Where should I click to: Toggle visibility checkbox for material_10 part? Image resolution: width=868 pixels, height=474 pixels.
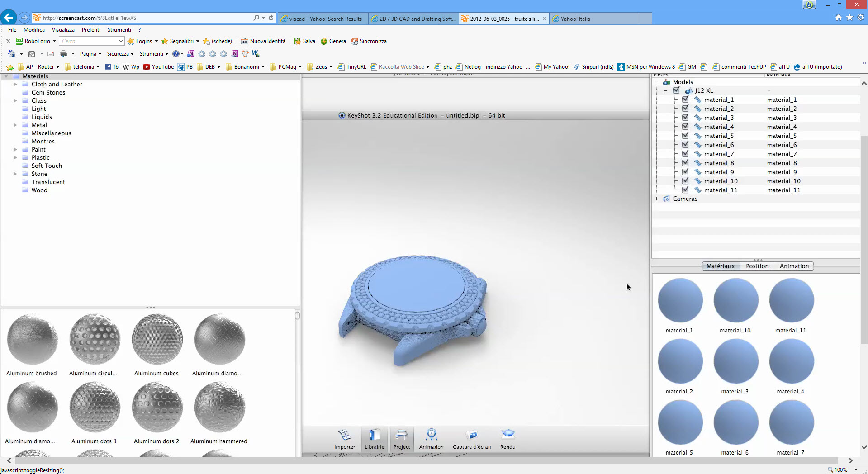point(685,181)
